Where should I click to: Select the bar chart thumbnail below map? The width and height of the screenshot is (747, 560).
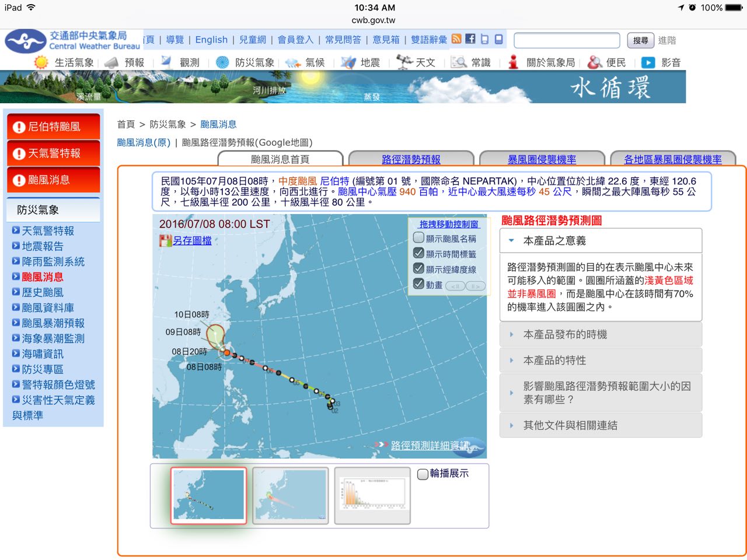pyautogui.click(x=372, y=495)
